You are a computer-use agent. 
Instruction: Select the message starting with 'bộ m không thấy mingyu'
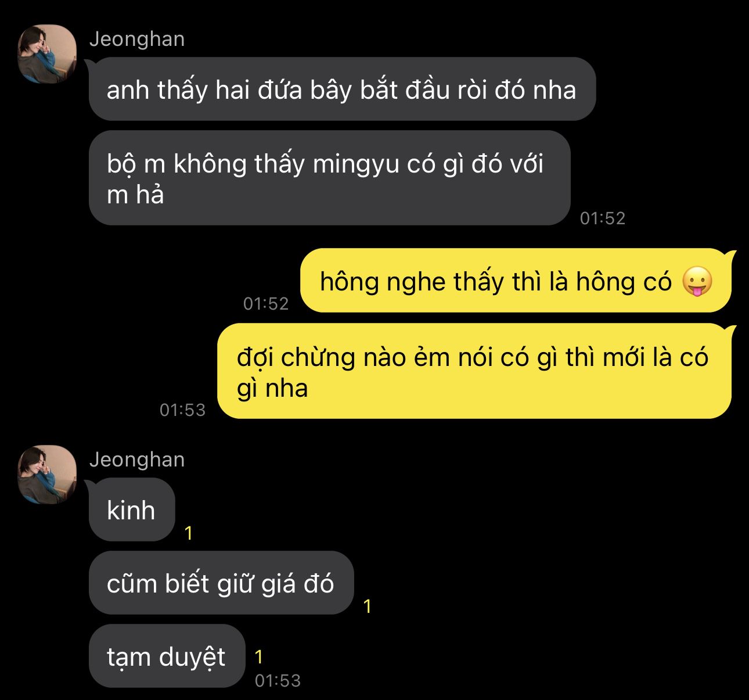tap(329, 178)
